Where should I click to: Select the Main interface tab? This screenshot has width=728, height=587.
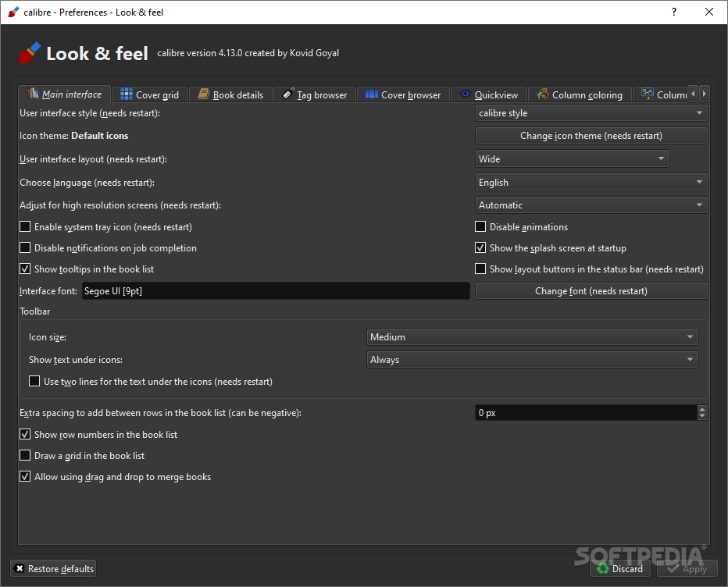tap(65, 94)
